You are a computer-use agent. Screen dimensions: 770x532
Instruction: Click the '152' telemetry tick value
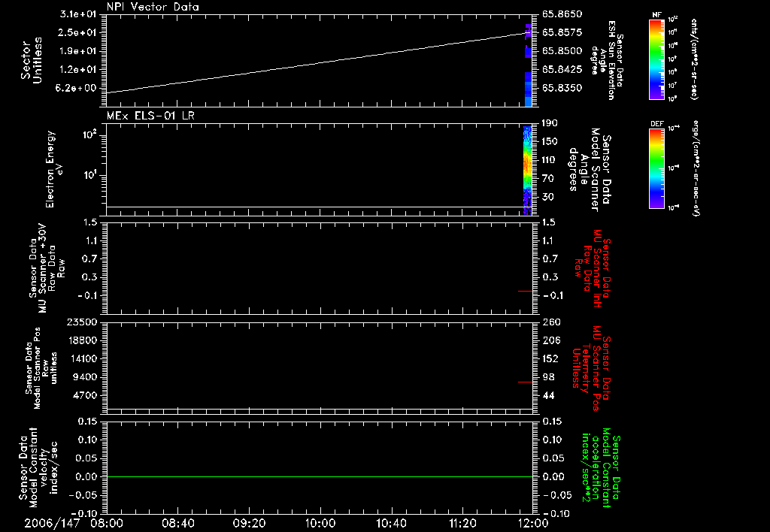click(550, 358)
